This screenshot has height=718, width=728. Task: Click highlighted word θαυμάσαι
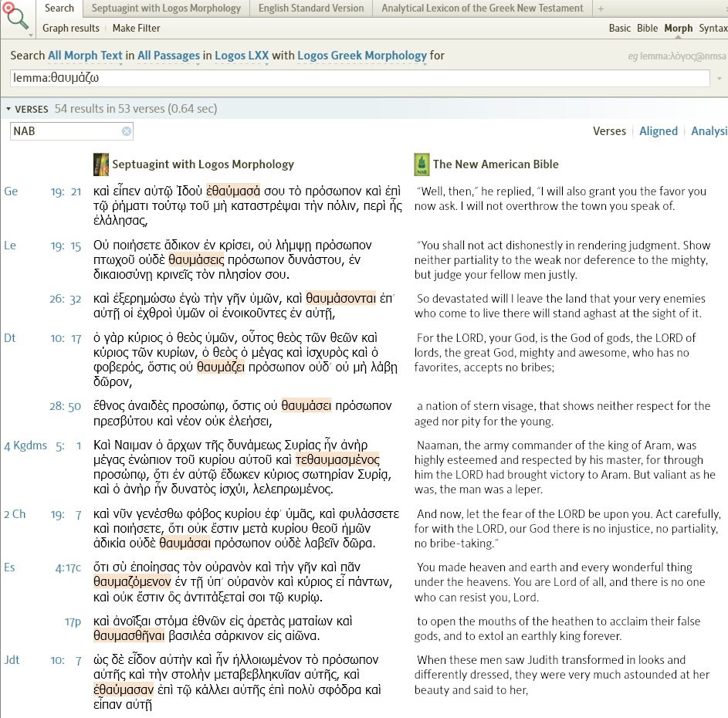tap(185, 543)
